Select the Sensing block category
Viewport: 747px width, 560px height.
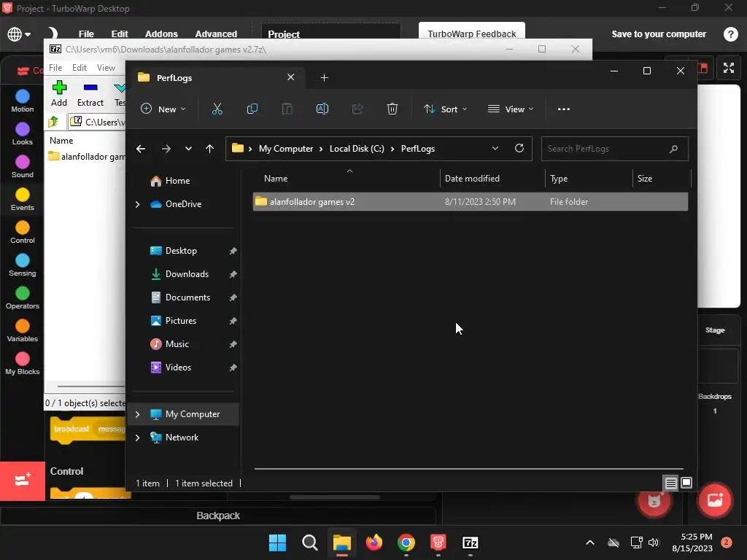(23, 265)
